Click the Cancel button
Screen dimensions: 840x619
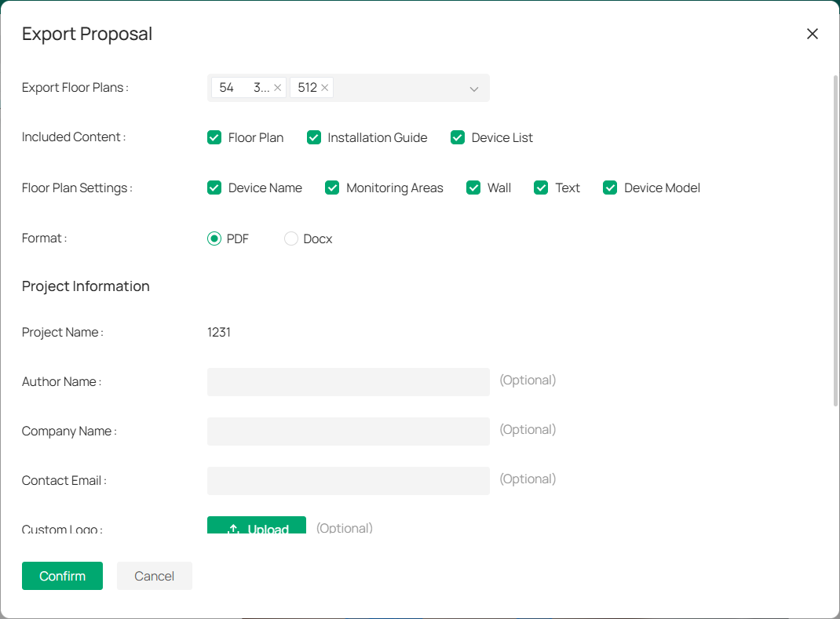[x=154, y=575]
